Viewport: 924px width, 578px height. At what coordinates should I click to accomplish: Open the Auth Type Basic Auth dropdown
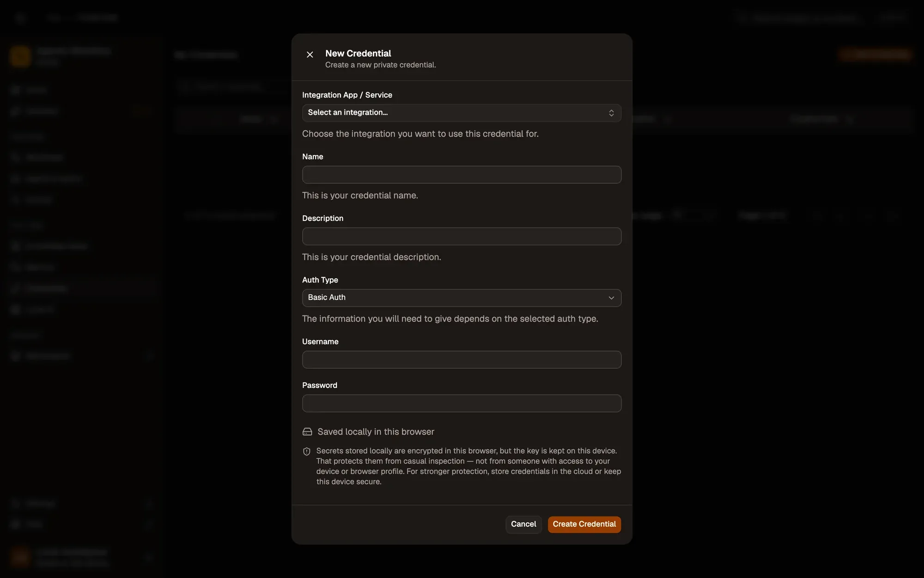(462, 298)
